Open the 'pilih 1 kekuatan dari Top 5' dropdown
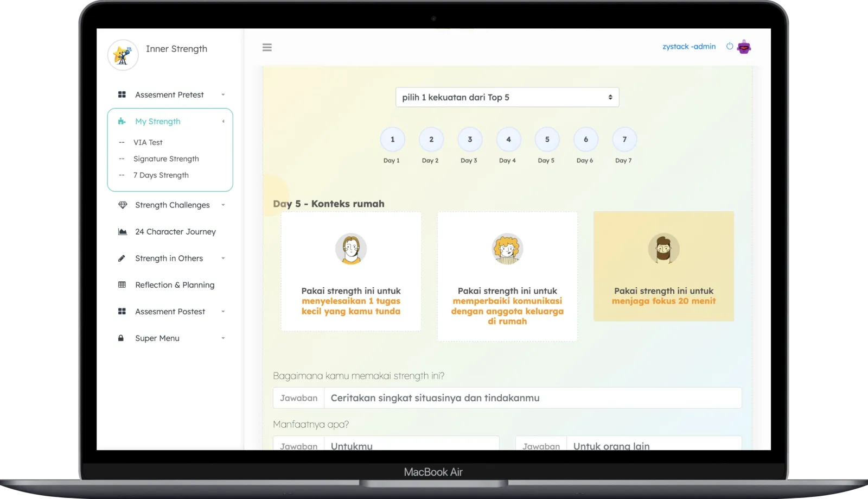This screenshot has width=868, height=499. point(507,97)
